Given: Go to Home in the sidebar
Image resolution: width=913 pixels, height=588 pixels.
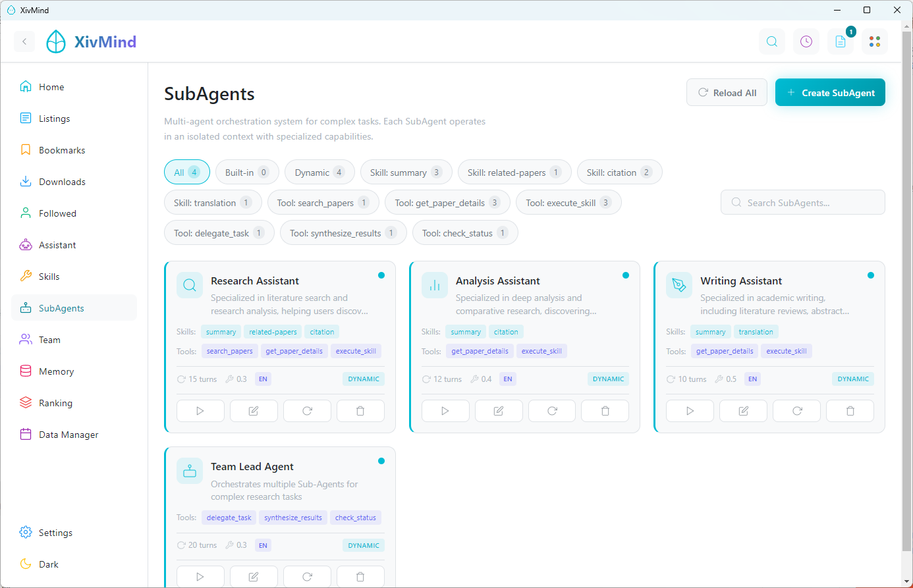Looking at the screenshot, I should click(74, 87).
